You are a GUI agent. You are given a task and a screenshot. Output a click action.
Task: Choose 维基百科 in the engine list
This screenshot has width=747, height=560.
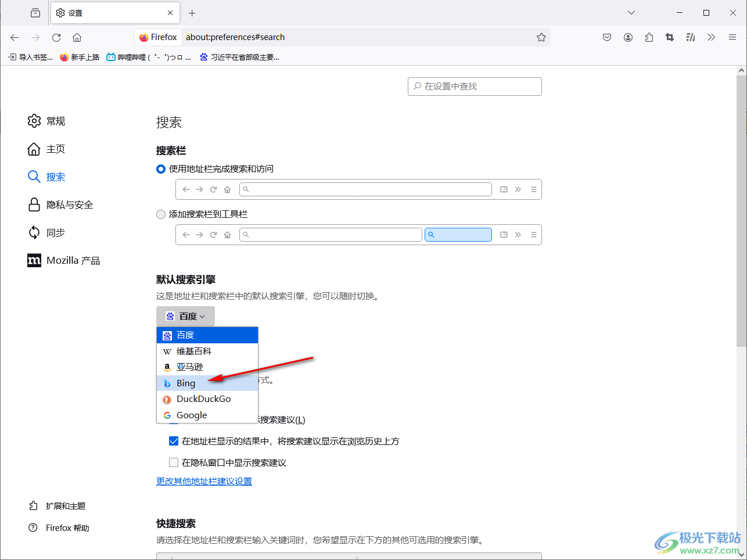[x=207, y=351]
